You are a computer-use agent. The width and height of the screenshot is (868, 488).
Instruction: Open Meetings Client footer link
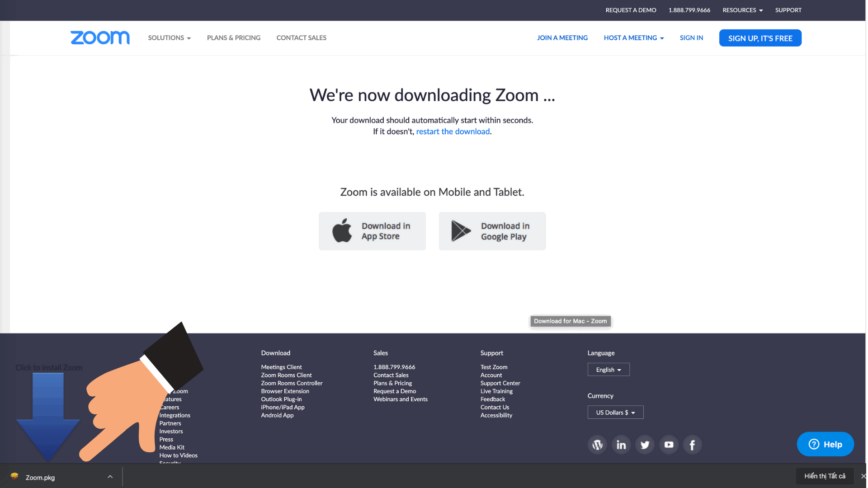tap(281, 367)
